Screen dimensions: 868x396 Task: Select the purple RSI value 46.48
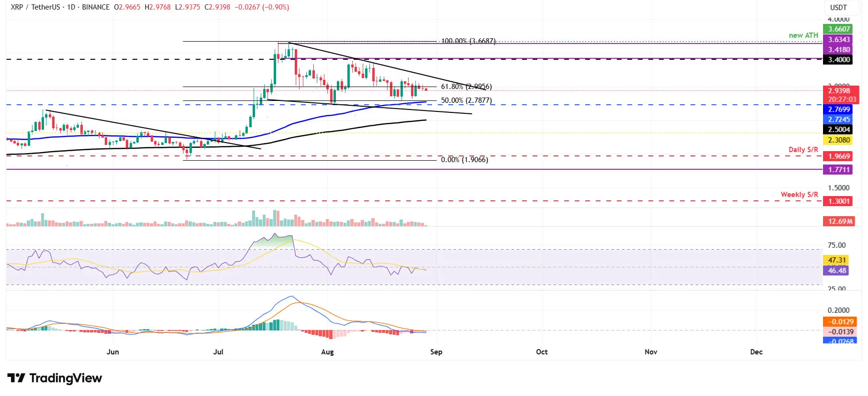pos(837,271)
